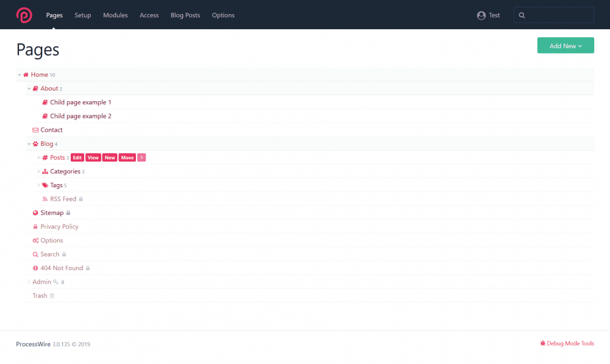The width and height of the screenshot is (610, 364).
Task: Expand the Tags page branch
Action: [38, 185]
